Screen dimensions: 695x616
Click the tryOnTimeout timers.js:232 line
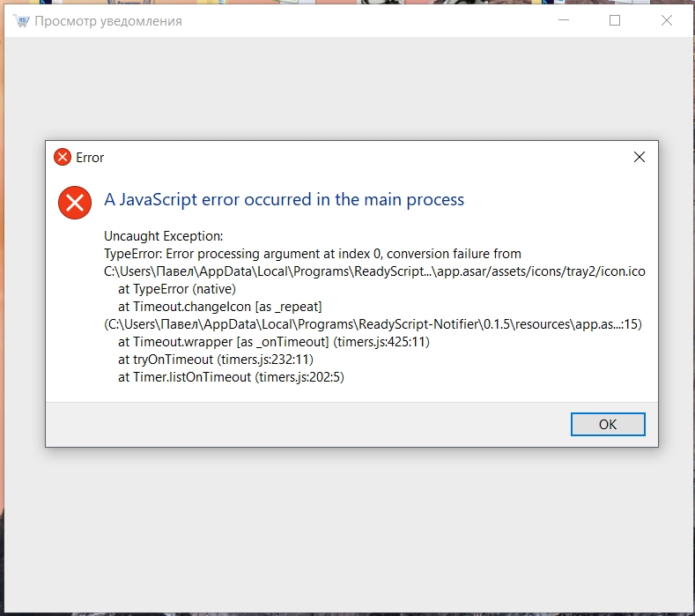[x=216, y=360]
